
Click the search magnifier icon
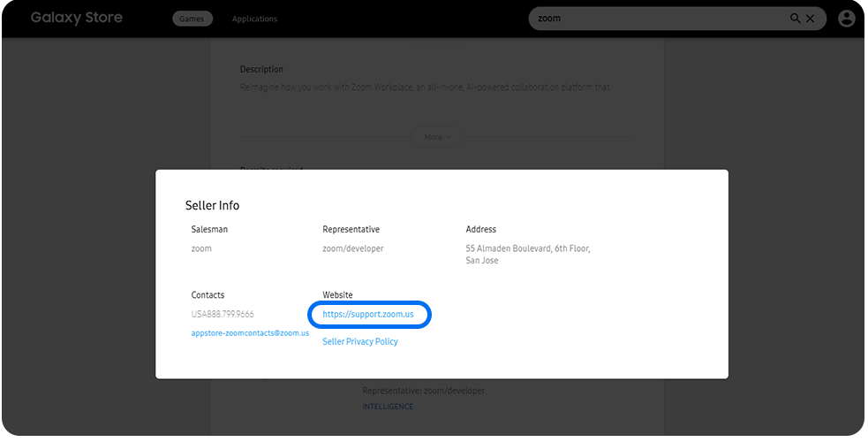tap(795, 19)
